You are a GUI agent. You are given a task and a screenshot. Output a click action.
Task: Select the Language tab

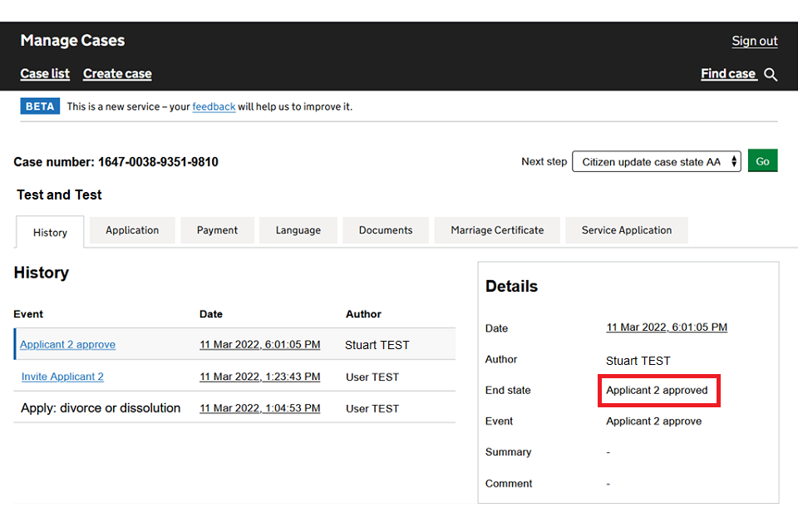pos(298,230)
